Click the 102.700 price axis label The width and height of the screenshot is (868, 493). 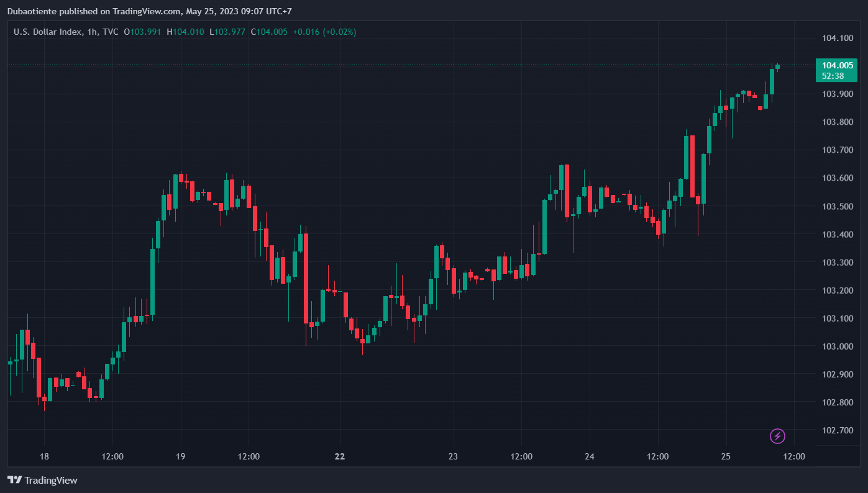coord(837,430)
